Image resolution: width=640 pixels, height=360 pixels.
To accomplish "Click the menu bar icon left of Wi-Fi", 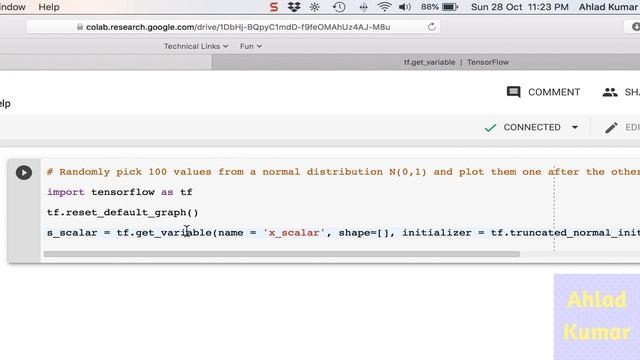I will (363, 7).
